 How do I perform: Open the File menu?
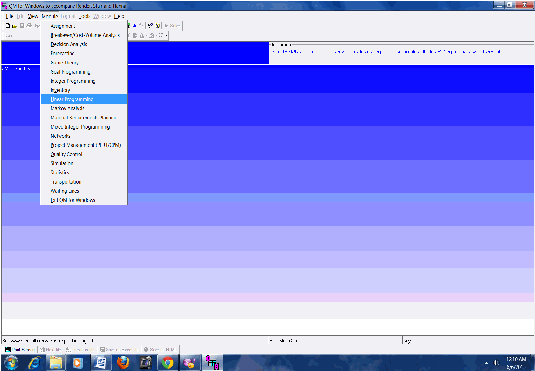coord(9,16)
